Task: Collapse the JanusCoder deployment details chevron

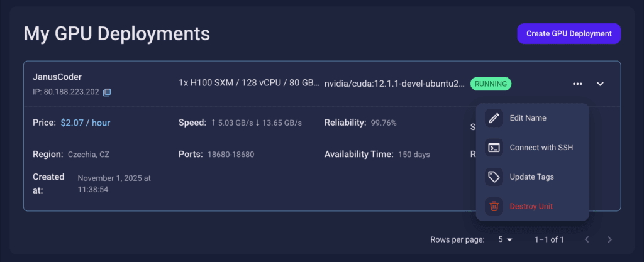Action: point(600,84)
